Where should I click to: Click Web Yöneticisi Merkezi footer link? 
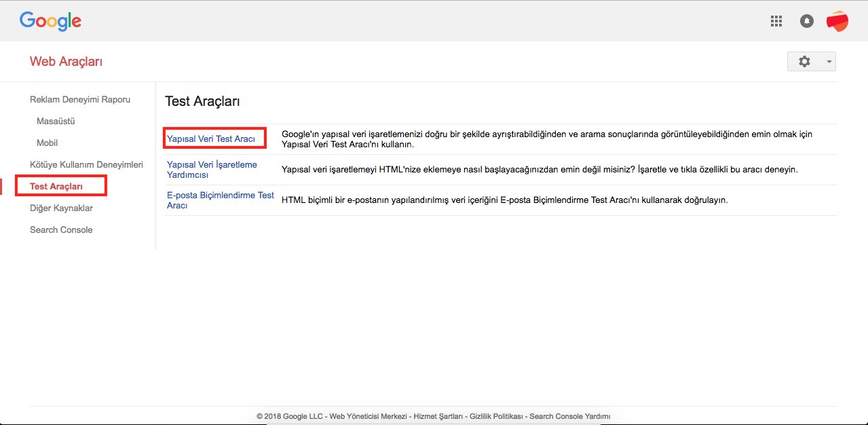(x=369, y=416)
